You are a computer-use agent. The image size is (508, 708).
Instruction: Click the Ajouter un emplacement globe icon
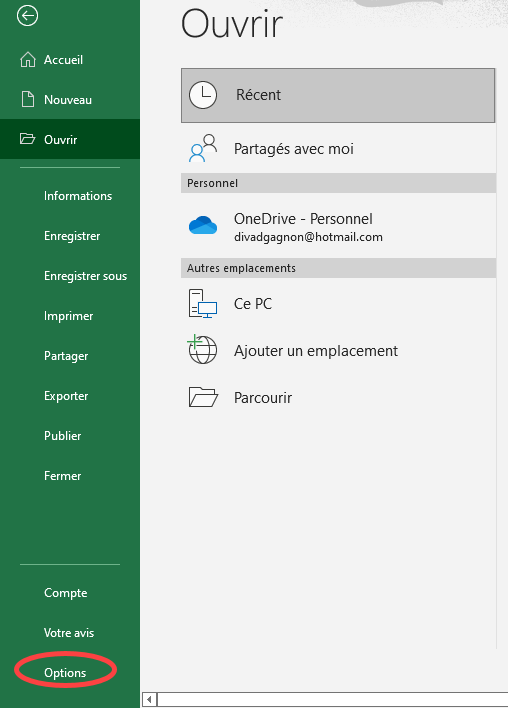click(202, 349)
